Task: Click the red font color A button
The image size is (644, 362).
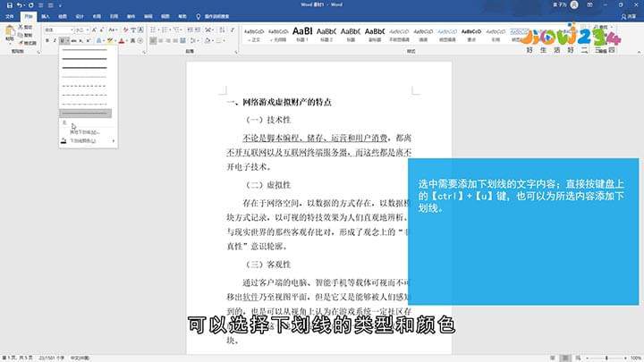Action: tap(121, 40)
